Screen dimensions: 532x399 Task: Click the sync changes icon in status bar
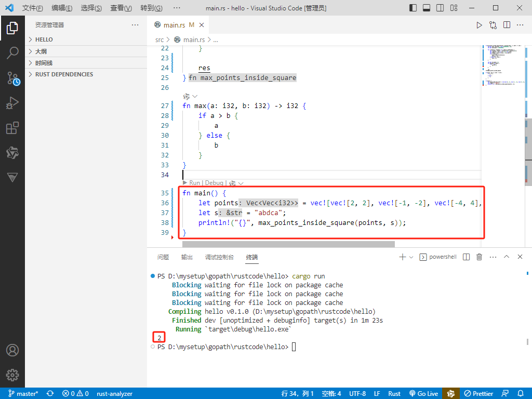click(x=50, y=394)
